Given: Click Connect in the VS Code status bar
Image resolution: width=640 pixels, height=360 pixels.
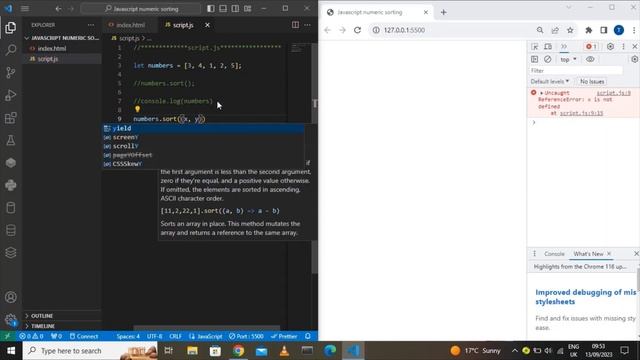Looking at the screenshot, I should [x=84, y=336].
